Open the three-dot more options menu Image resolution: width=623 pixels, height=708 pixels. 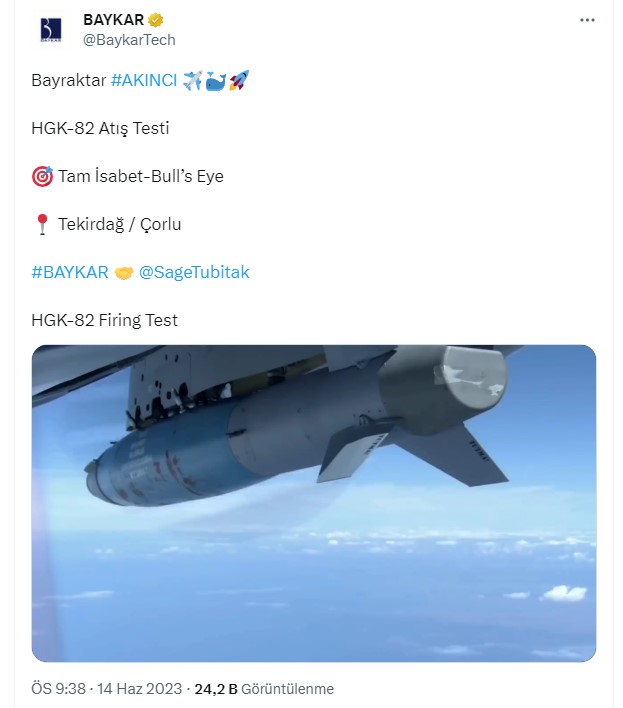(588, 20)
